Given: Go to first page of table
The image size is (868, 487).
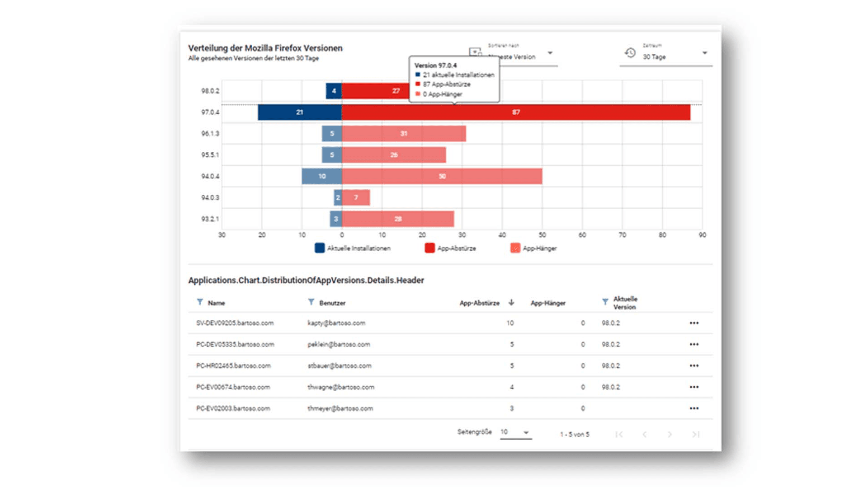Looking at the screenshot, I should click(619, 434).
